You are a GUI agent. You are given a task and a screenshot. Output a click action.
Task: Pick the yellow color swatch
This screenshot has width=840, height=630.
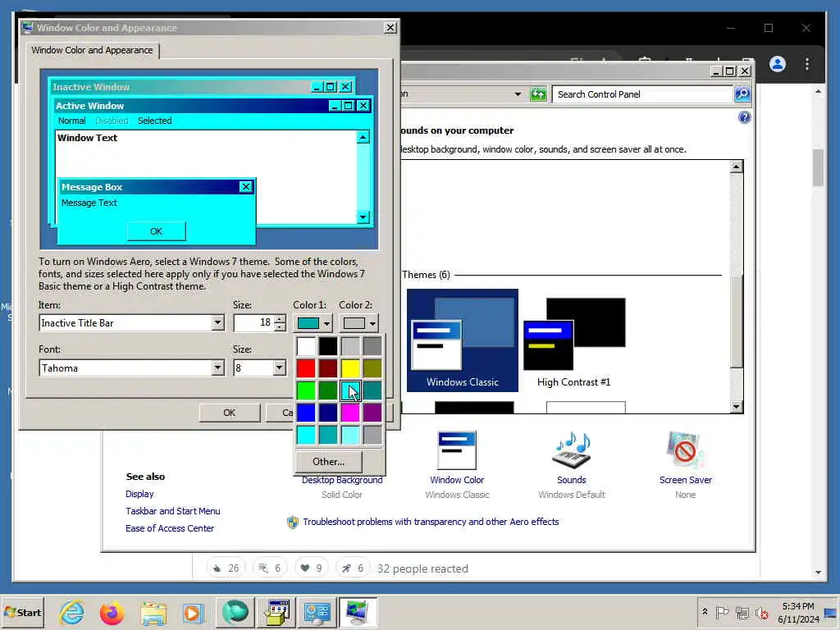350,368
